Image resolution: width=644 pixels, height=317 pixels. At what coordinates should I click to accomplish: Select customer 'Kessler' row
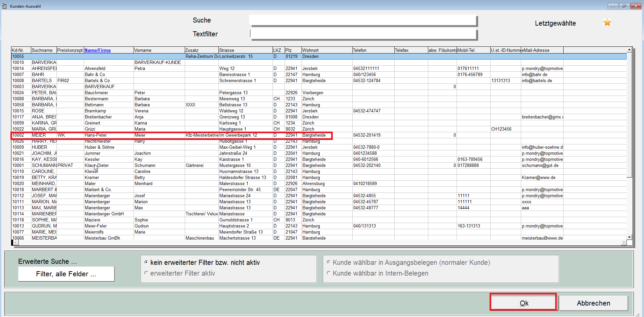(x=319, y=159)
